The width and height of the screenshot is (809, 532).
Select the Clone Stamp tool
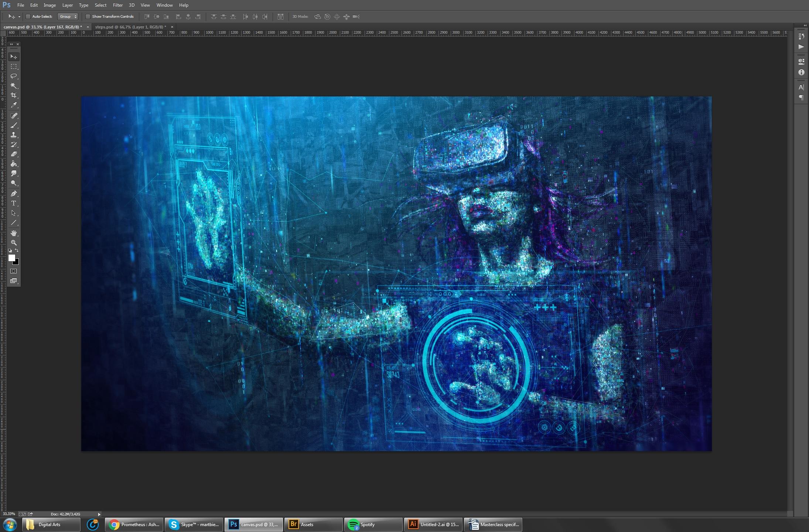tap(14, 135)
